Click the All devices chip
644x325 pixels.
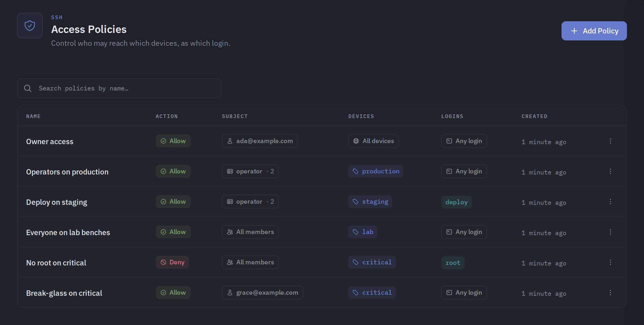[x=373, y=141]
